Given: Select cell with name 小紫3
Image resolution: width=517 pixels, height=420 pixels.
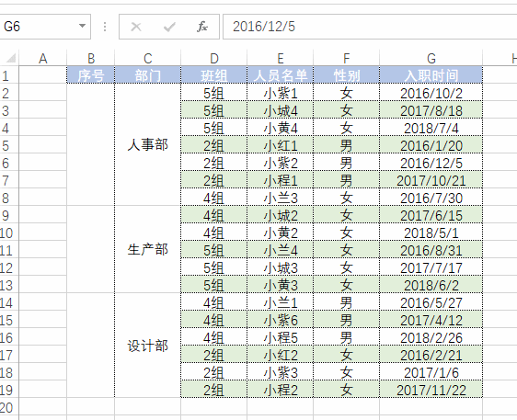Looking at the screenshot, I should click(281, 372).
